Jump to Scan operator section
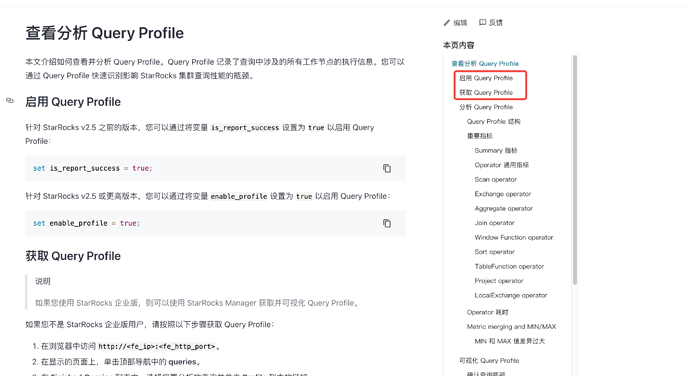 tap(495, 180)
